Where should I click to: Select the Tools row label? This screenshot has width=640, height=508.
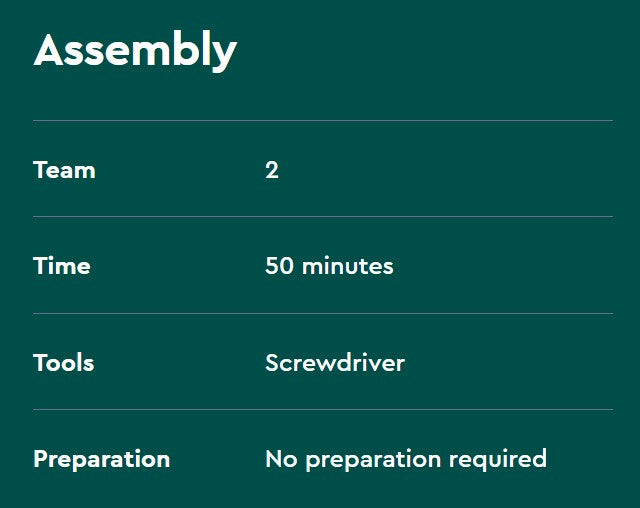point(64,362)
